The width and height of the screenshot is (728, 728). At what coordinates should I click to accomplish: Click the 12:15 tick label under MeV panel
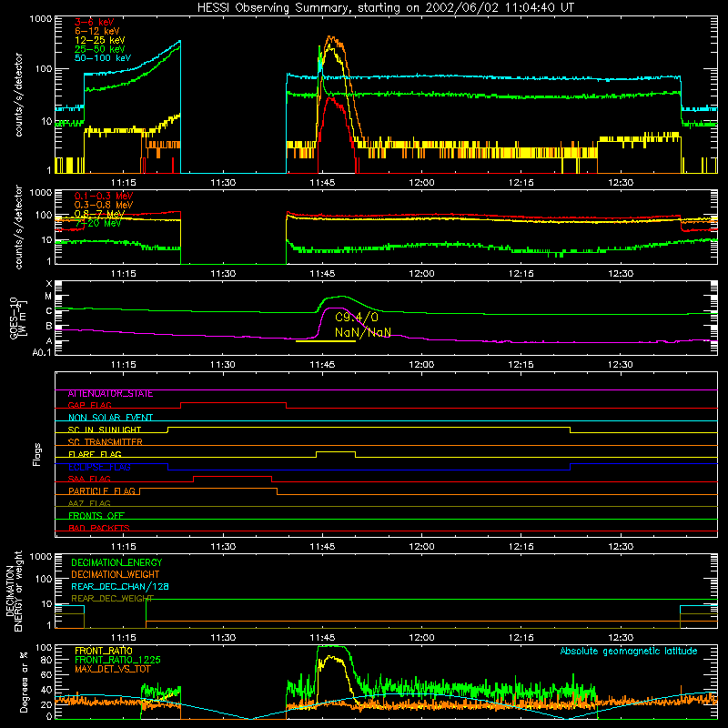[x=521, y=274]
